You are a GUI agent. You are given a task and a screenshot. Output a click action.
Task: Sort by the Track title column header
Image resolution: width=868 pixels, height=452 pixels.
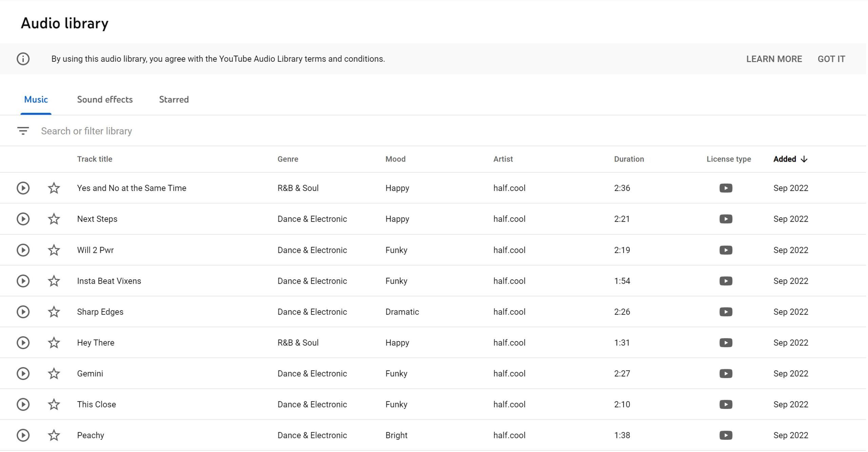(95, 159)
